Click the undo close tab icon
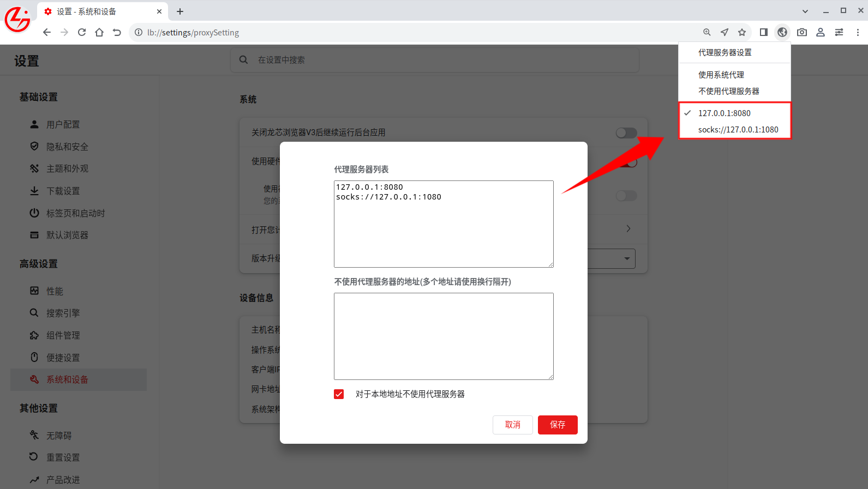 click(x=117, y=32)
